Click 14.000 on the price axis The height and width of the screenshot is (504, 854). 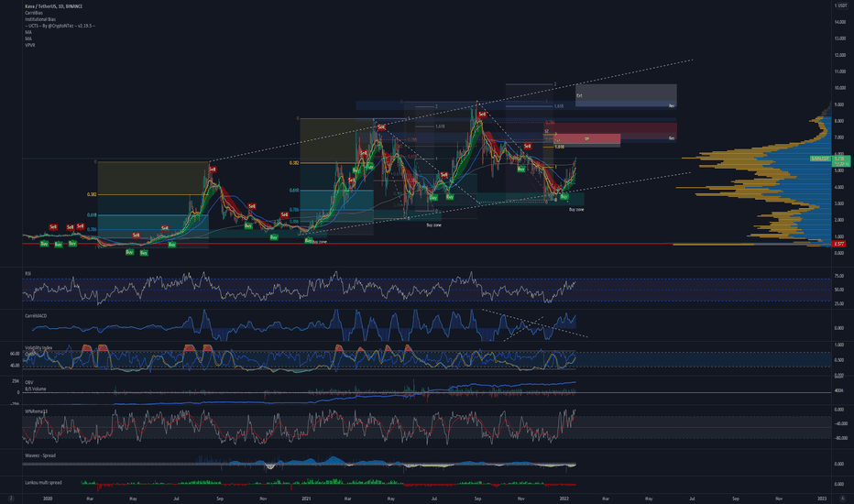point(839,22)
